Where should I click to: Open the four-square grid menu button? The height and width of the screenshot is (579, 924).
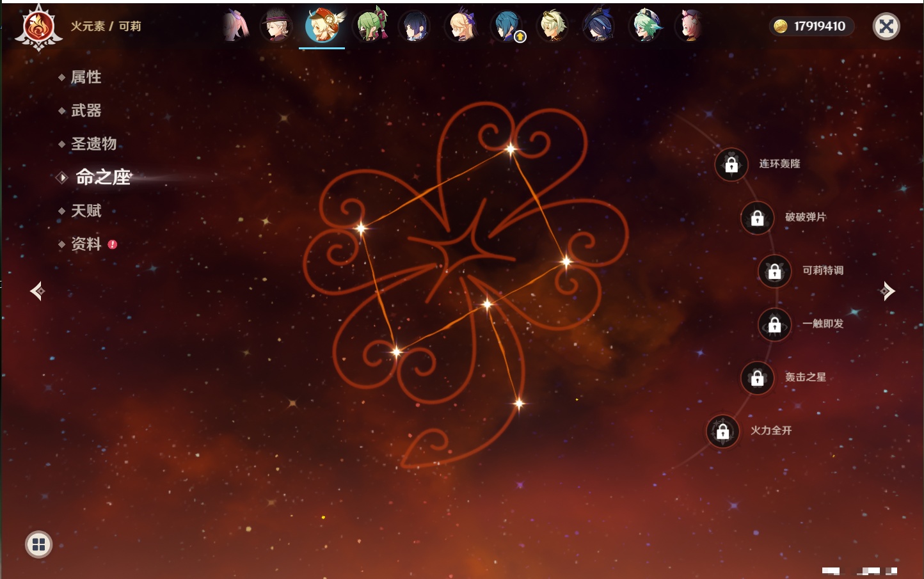[x=38, y=544]
